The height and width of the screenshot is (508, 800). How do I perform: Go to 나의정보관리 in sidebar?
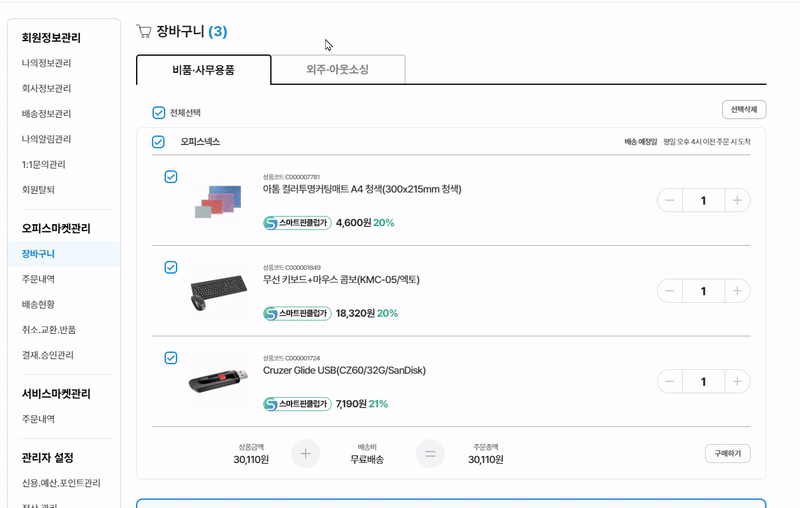pyautogui.click(x=46, y=63)
